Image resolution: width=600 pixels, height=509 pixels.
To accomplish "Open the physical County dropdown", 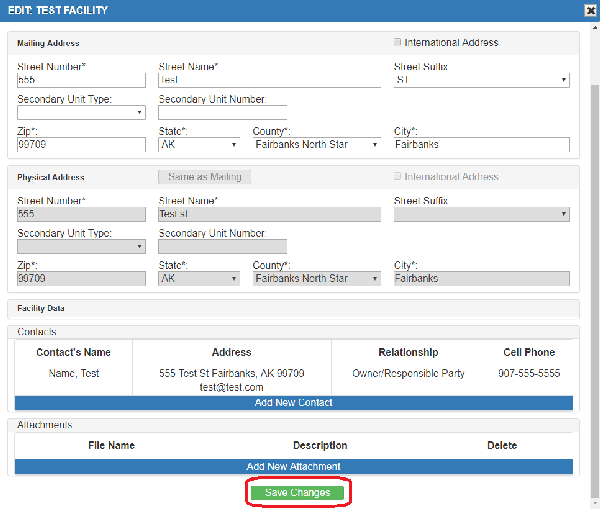I will (316, 279).
